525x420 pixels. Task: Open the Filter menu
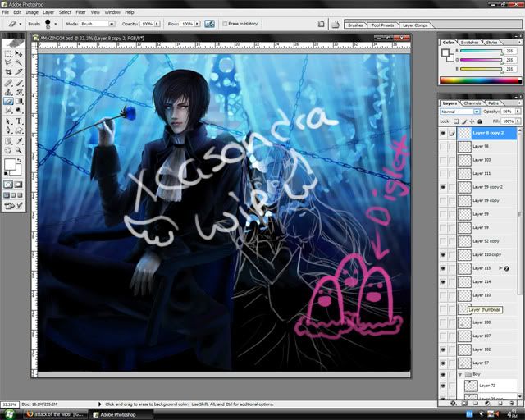(80, 12)
